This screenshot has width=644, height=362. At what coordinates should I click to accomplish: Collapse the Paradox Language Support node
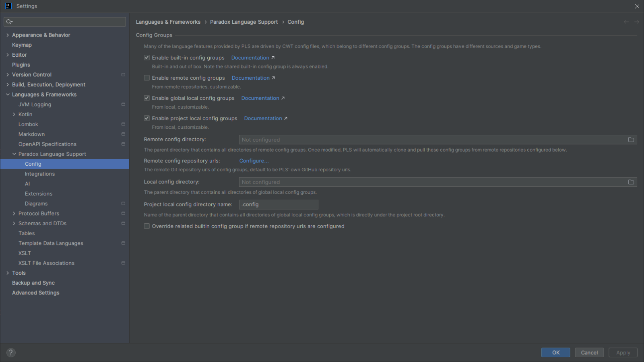(14, 154)
